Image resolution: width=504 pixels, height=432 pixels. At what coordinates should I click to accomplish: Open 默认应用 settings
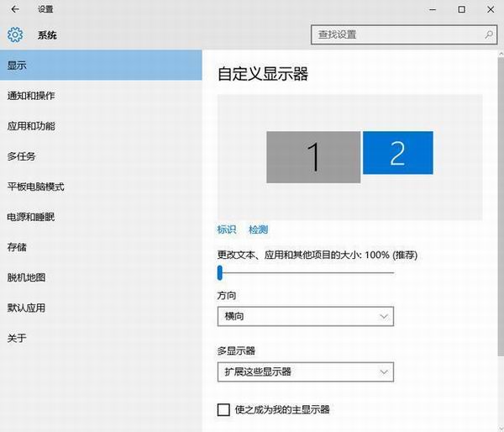point(101,308)
